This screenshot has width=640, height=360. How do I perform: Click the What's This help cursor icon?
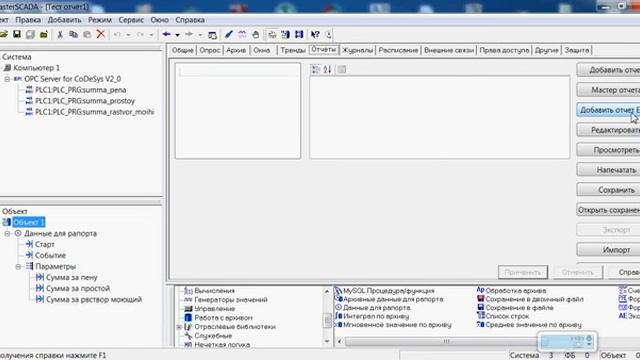[315, 35]
